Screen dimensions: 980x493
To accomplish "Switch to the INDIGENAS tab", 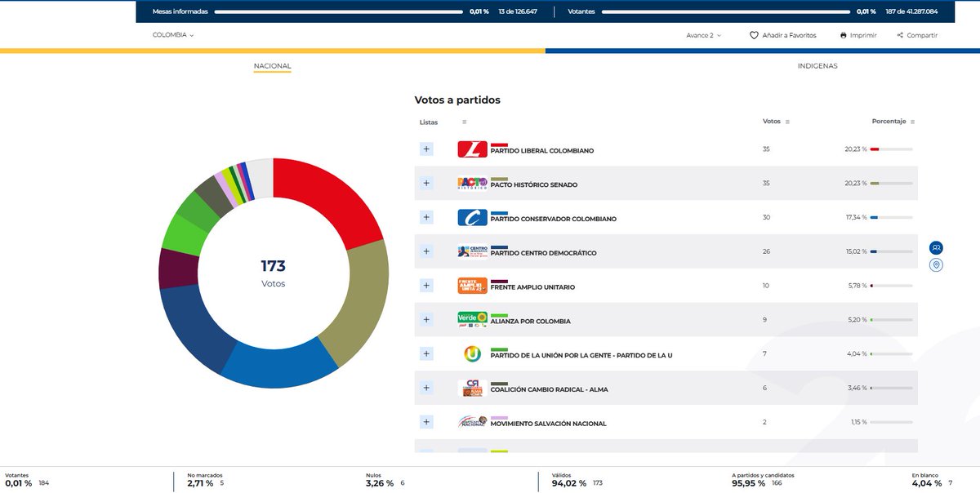I will pyautogui.click(x=817, y=66).
